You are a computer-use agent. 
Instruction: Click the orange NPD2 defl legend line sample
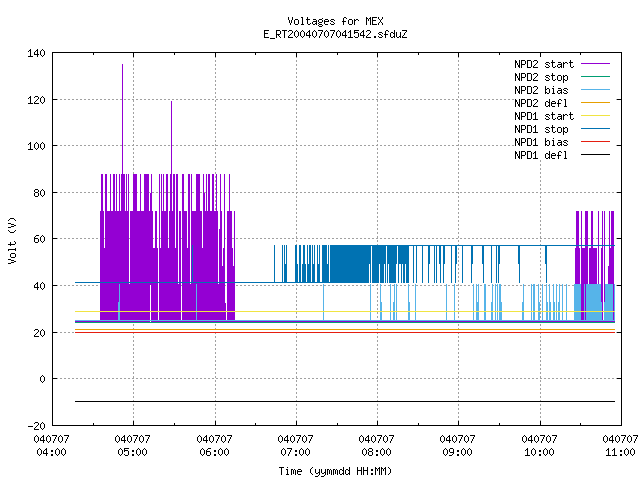(595, 102)
